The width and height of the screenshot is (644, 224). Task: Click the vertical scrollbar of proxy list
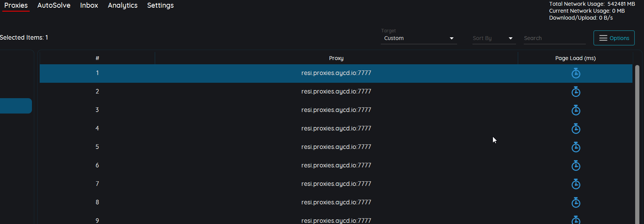[x=637, y=142]
